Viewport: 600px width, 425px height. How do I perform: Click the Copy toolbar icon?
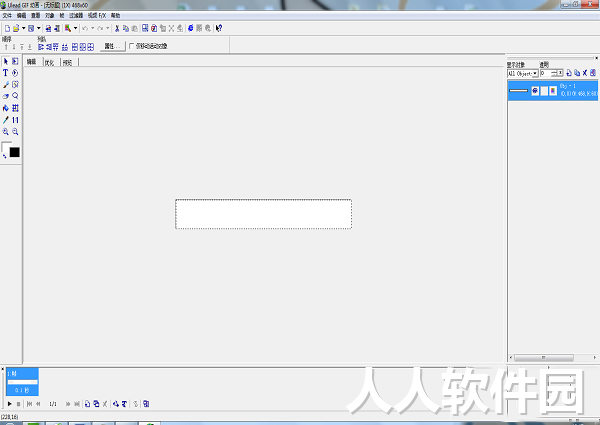126,28
